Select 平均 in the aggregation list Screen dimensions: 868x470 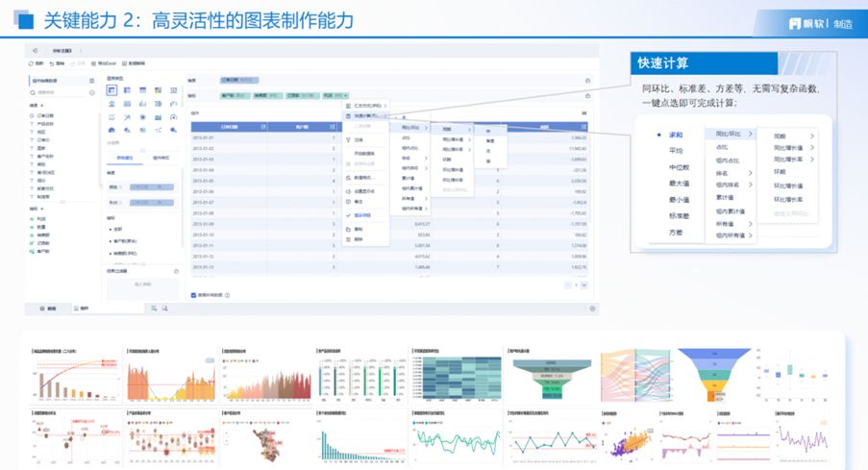tap(676, 151)
